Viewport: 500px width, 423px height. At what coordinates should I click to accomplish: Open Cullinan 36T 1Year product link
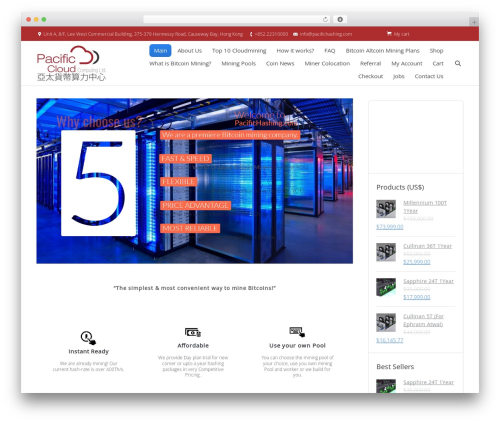click(x=427, y=246)
